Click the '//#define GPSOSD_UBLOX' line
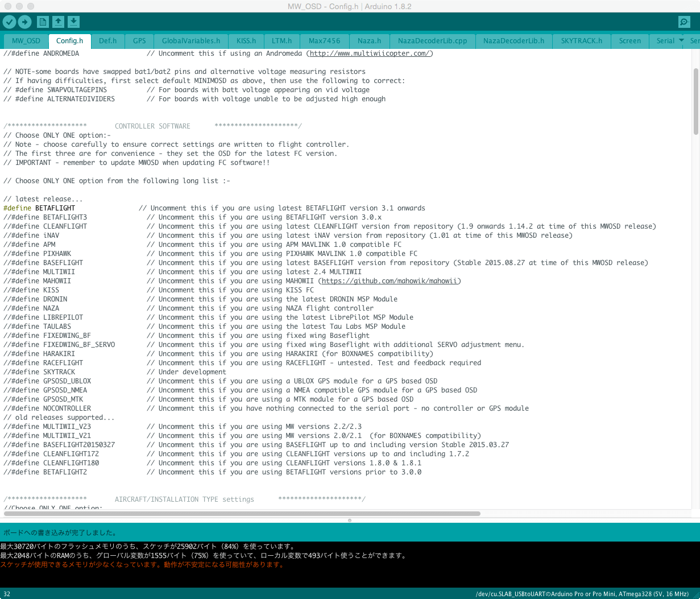This screenshot has width=700, height=599. (220, 381)
